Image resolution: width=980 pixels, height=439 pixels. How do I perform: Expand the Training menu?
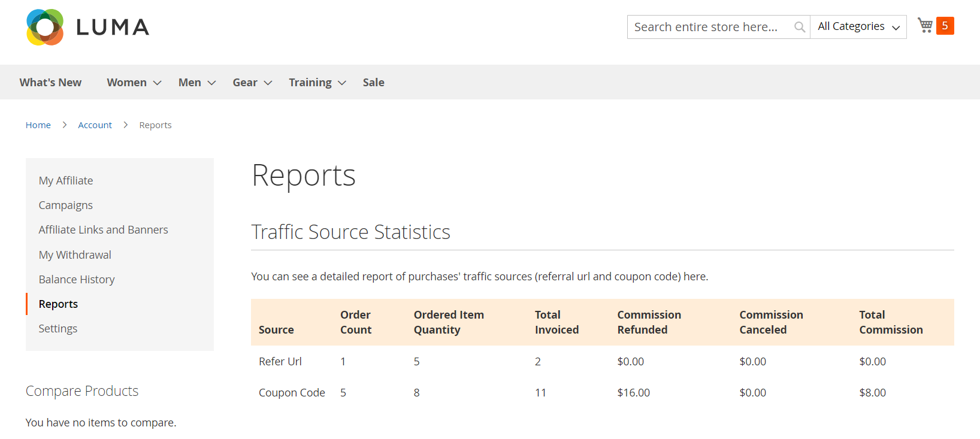coord(317,83)
